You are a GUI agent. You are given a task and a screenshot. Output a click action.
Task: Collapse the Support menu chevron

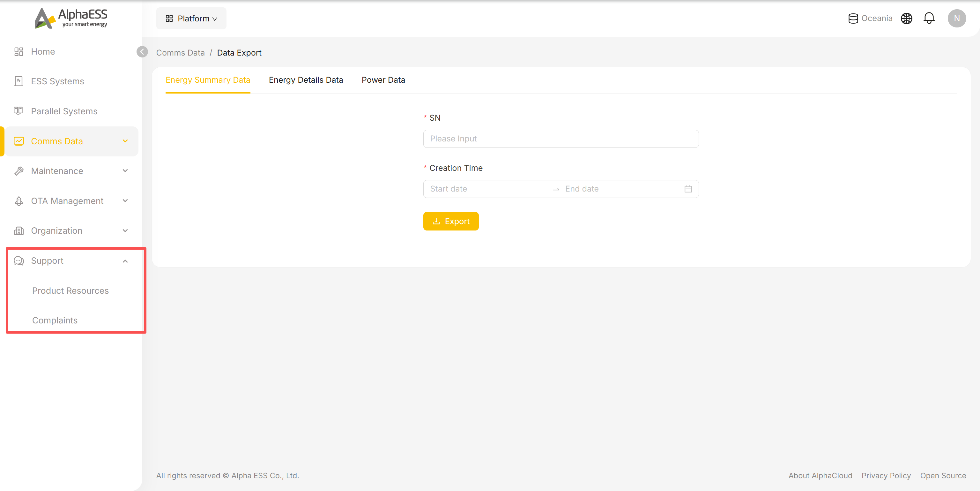(125, 261)
